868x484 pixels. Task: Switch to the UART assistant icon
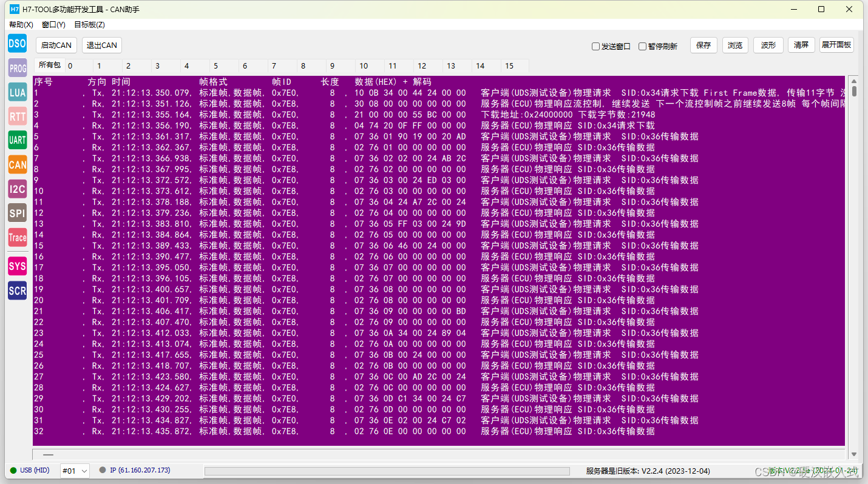pyautogui.click(x=18, y=140)
